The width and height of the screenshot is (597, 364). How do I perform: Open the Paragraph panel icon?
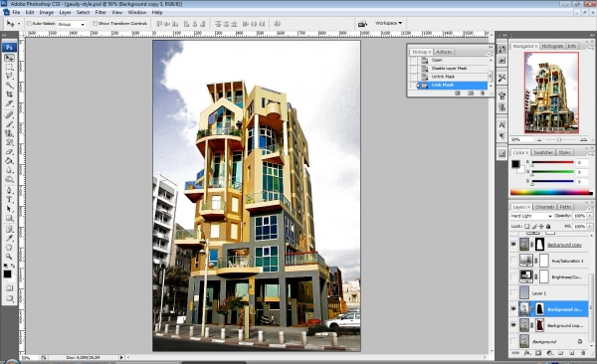(x=501, y=136)
